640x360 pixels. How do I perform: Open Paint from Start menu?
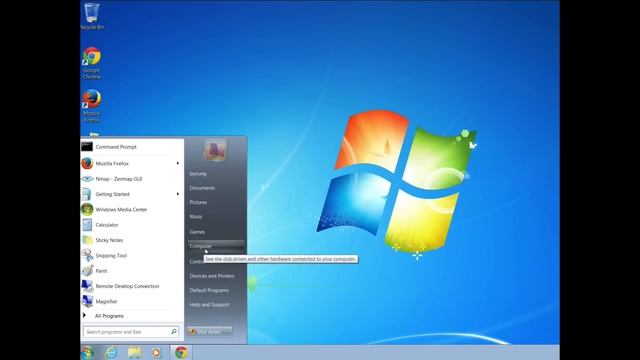132,271
